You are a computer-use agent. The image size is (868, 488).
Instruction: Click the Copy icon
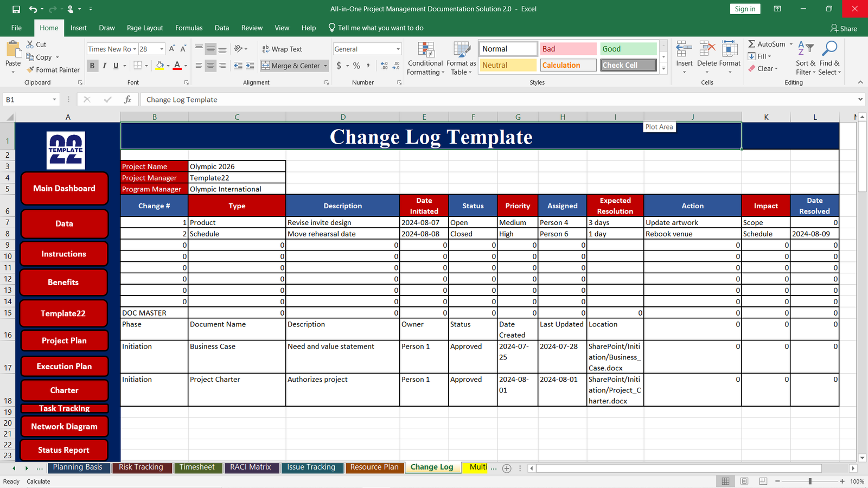point(30,57)
